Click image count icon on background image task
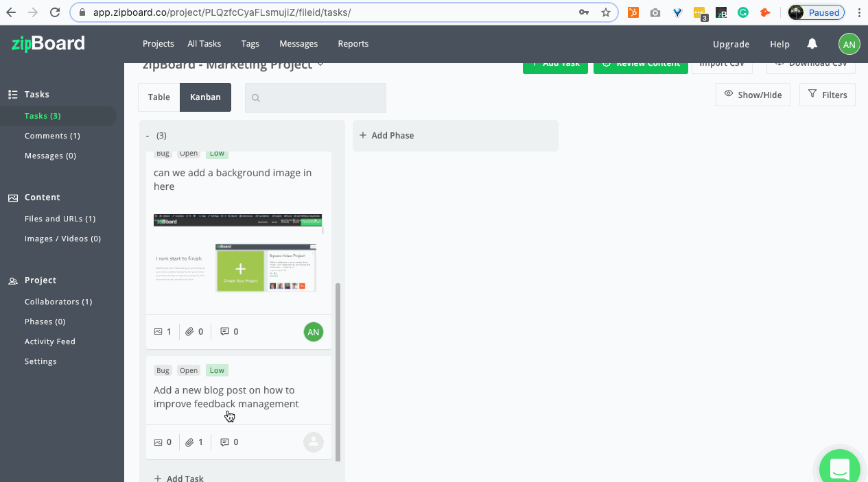 click(159, 332)
